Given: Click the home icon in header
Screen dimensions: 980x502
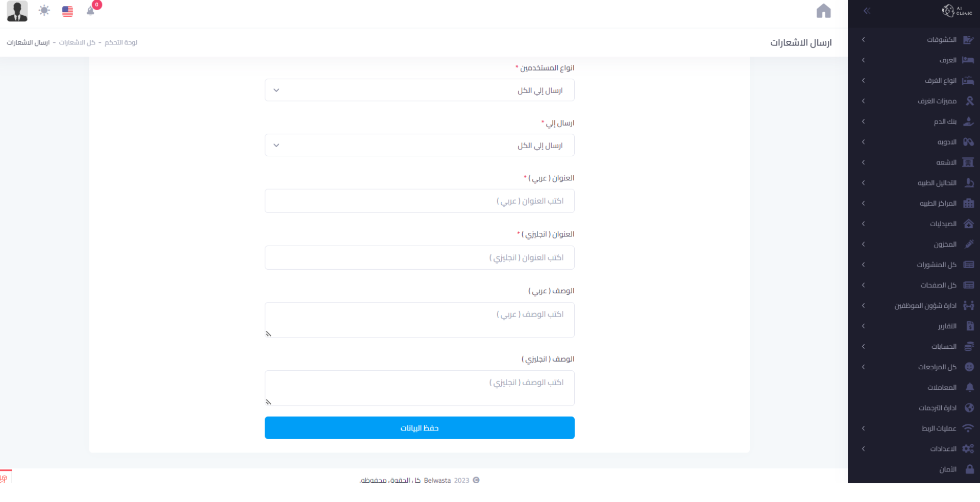Looking at the screenshot, I should click(x=823, y=11).
